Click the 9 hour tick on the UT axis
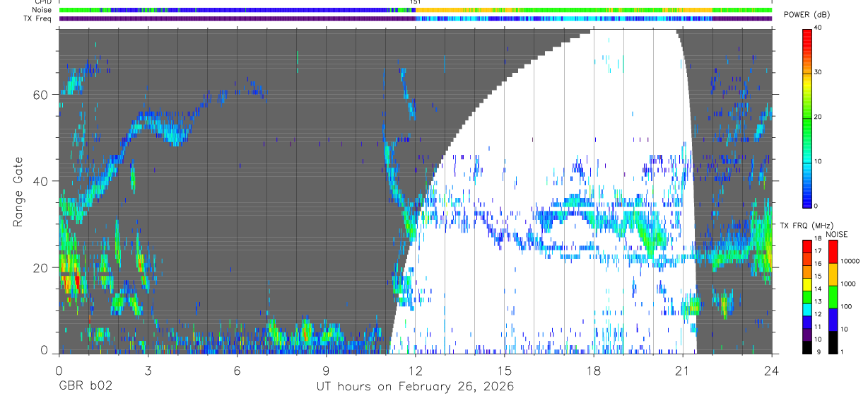Viewport: 868px width, 401px height. (x=327, y=369)
